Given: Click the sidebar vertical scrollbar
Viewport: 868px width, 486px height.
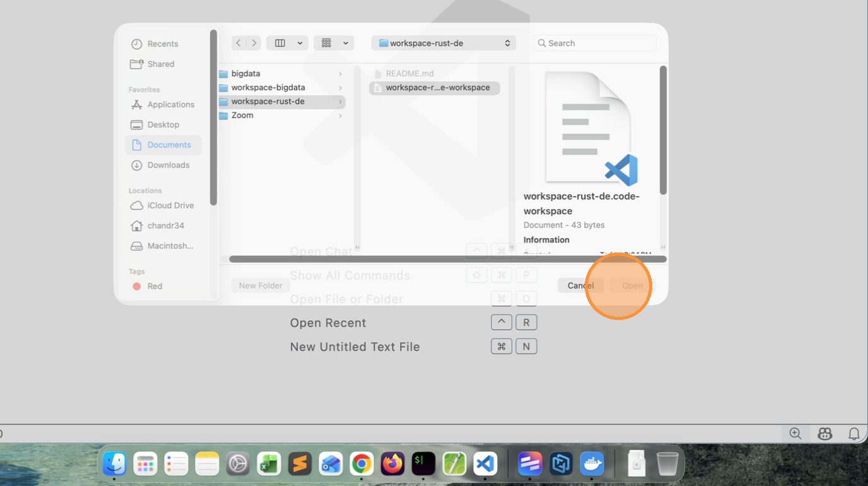Looking at the screenshot, I should pos(213,117).
